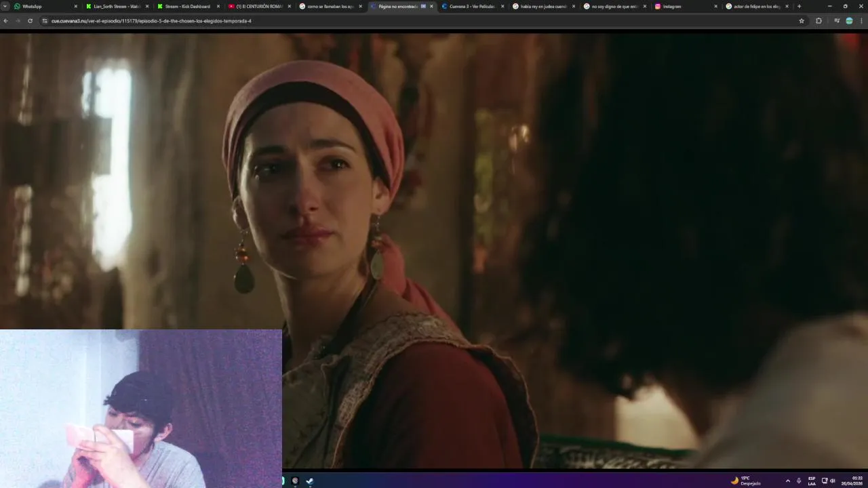Click the webcam overlay thumbnail

pyautogui.click(x=141, y=409)
